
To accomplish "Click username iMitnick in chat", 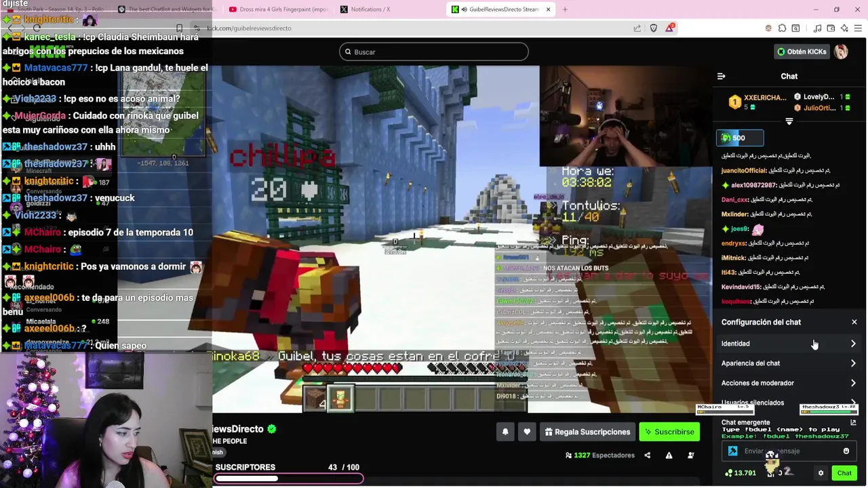I will coord(733,258).
